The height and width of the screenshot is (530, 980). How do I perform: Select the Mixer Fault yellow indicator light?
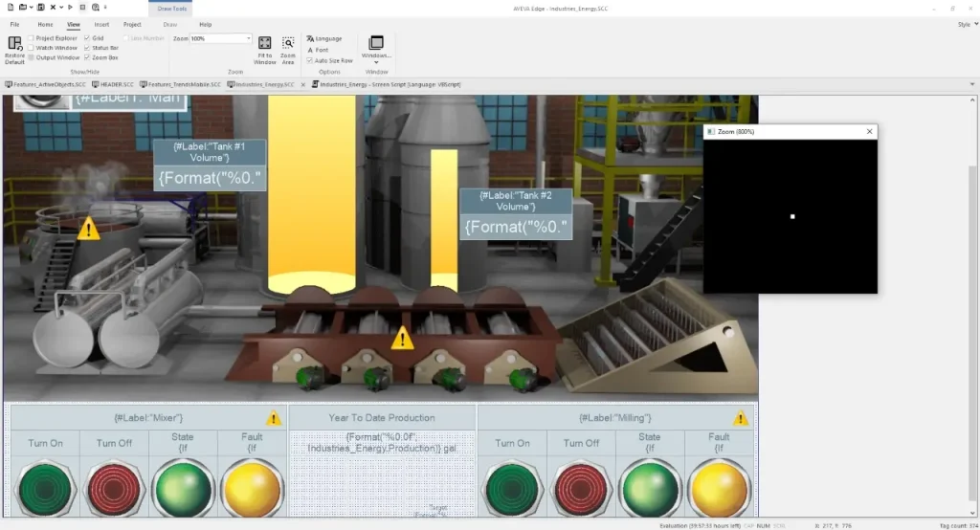[252, 488]
